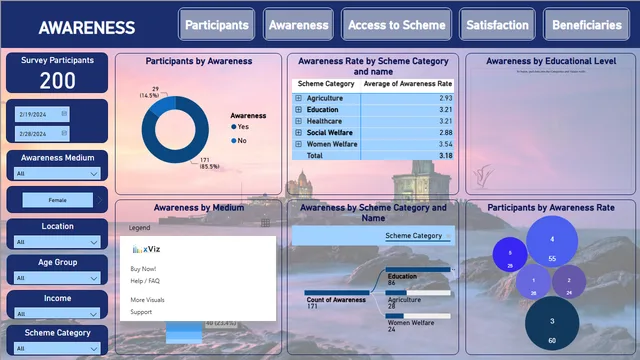
Task: Open the Awareness page button
Action: (x=298, y=25)
